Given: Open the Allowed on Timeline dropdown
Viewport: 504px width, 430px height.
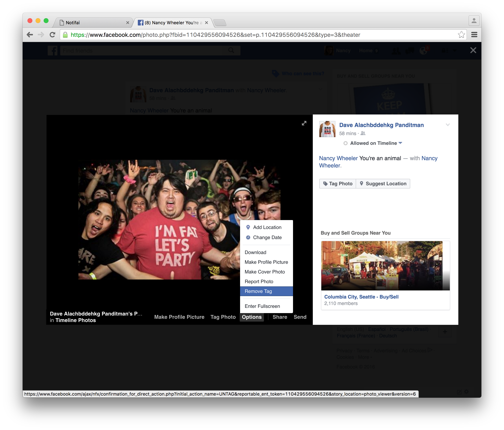Looking at the screenshot, I should pos(376,143).
